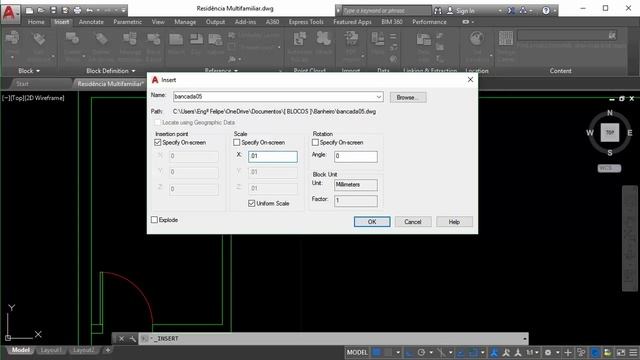640x360 pixels.
Task: Click the binoculars search icon
Action: pyautogui.click(x=438, y=11)
